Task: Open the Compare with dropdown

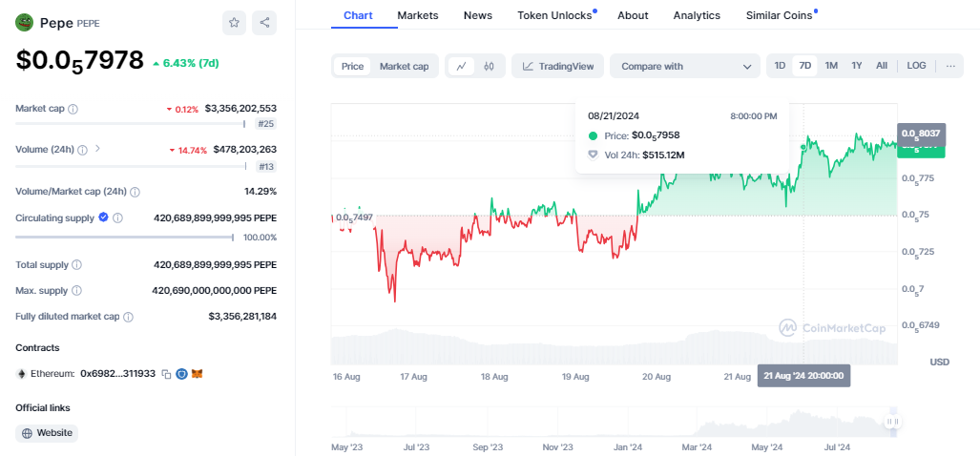Action: click(685, 66)
